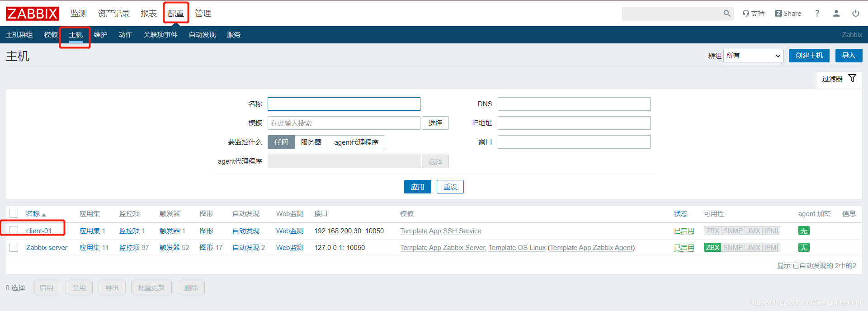This screenshot has height=311, width=868.
Task: Open 图形 17 for Zabbix server
Action: point(207,248)
